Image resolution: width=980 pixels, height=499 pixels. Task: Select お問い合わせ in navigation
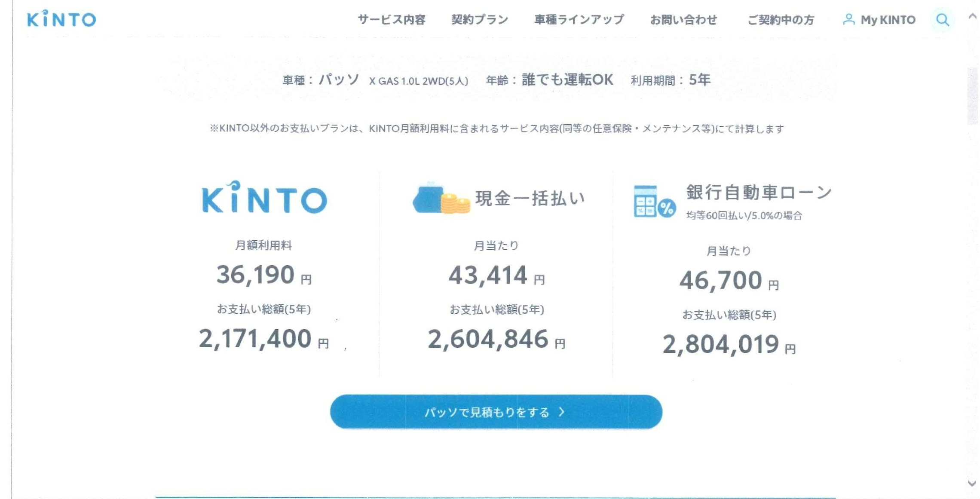(x=683, y=20)
